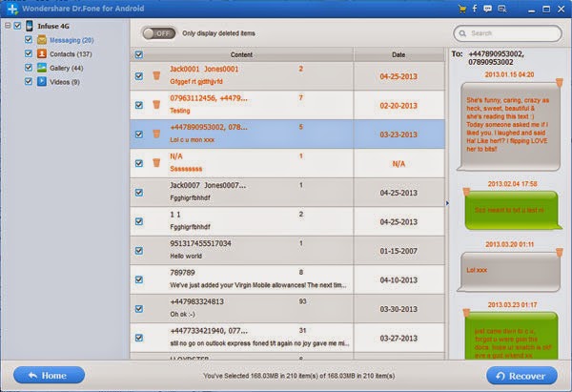Collapse the Infuse 4G tree node
Screen dimensions: 572x392
8,26
